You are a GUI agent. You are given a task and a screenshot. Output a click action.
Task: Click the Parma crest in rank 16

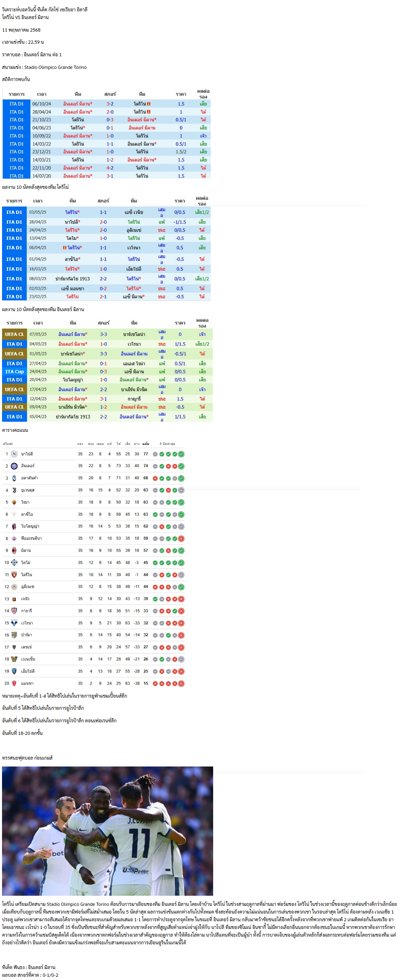pos(14,635)
